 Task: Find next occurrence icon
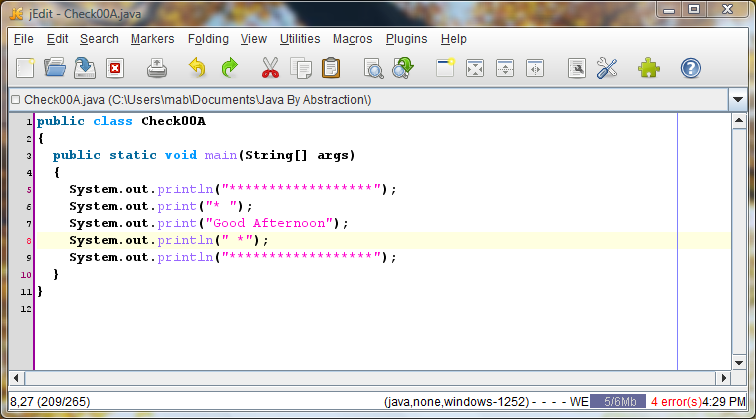pyautogui.click(x=403, y=68)
